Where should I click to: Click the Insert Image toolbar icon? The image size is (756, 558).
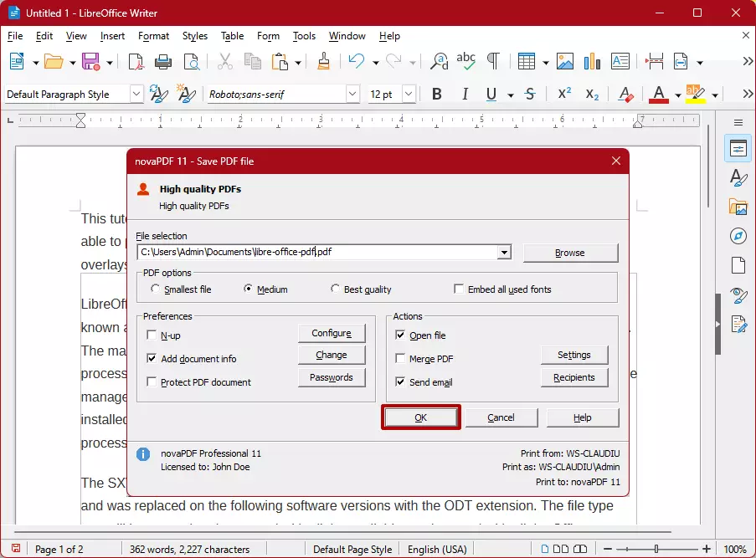[565, 62]
